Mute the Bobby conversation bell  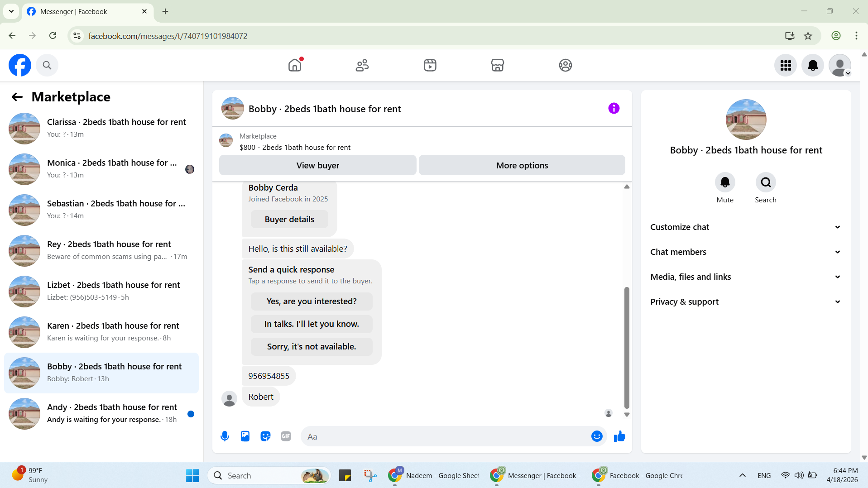725,182
